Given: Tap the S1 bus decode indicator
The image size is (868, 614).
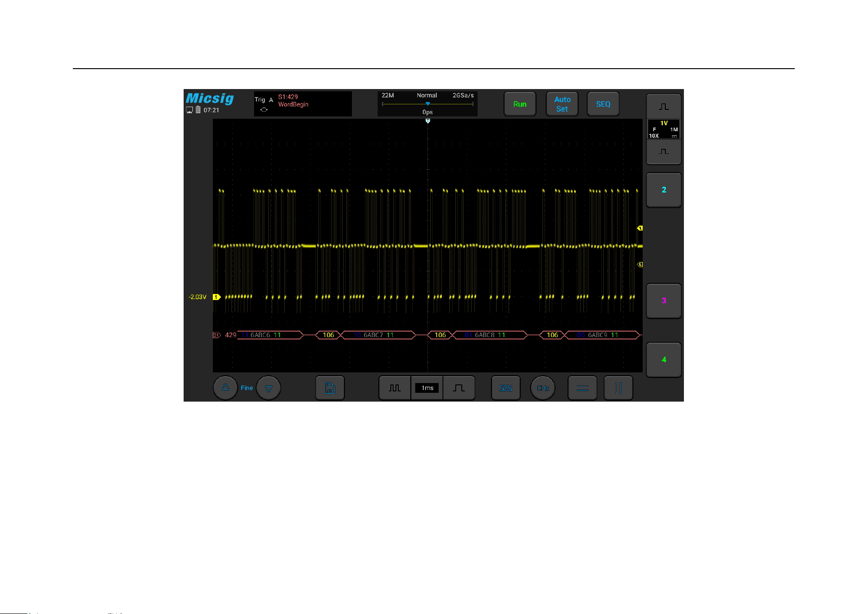Looking at the screenshot, I should coord(217,335).
